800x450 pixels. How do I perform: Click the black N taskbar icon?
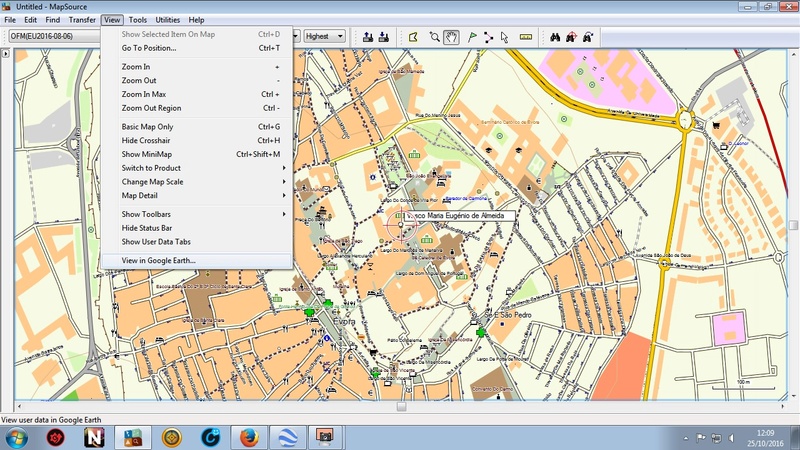point(94,438)
